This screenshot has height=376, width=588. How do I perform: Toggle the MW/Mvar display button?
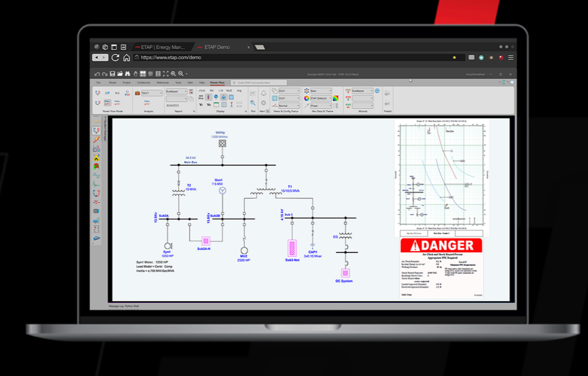[x=201, y=97]
